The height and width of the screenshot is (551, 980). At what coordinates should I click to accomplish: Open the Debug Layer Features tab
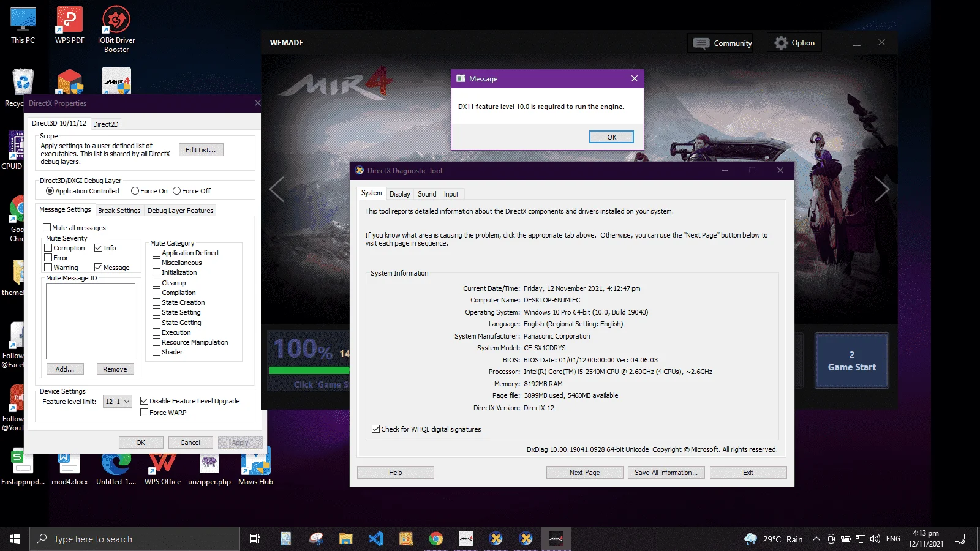click(181, 211)
